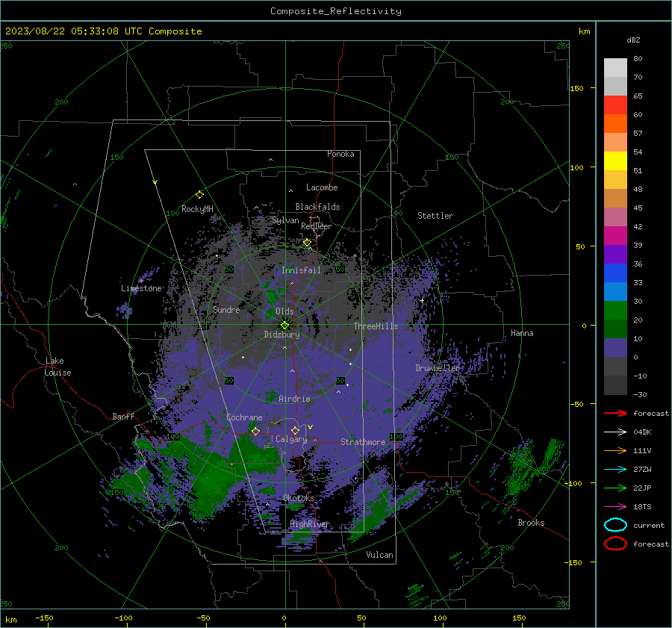672x628 pixels.
Task: Click the 'Sylvan' label
Action: (x=285, y=220)
